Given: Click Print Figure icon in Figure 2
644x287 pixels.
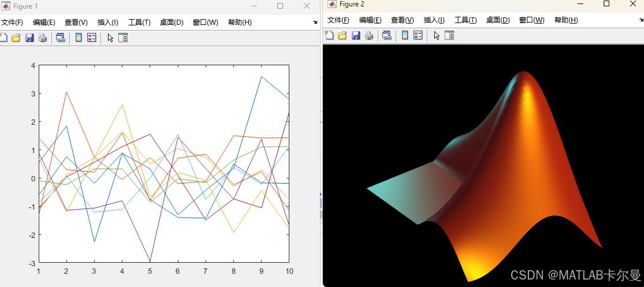Looking at the screenshot, I should coord(369,35).
